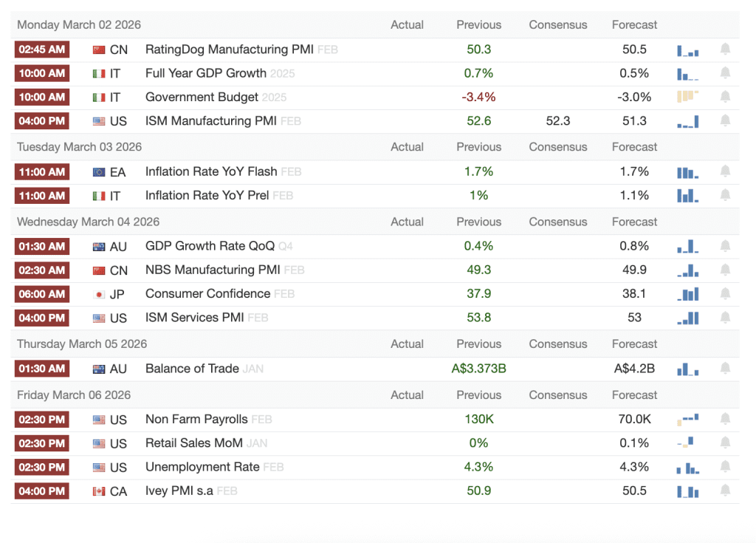Open bar chart icon for Ivey PMI s.a

687,491
